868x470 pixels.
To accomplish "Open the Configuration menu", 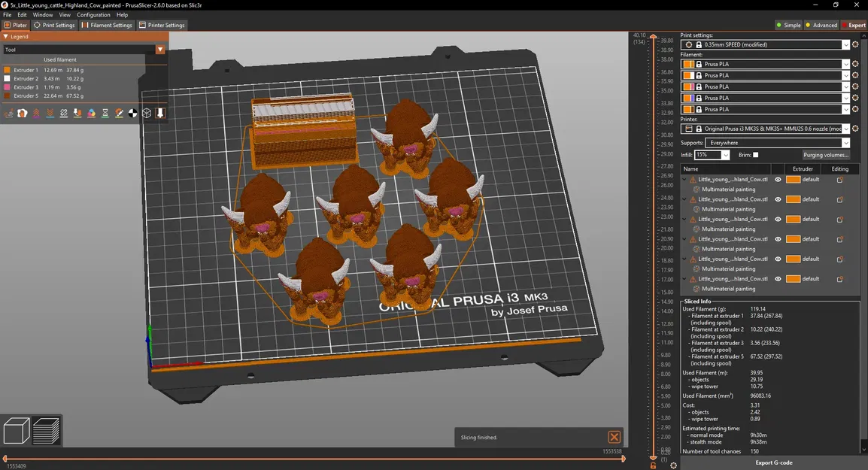I will pos(93,15).
